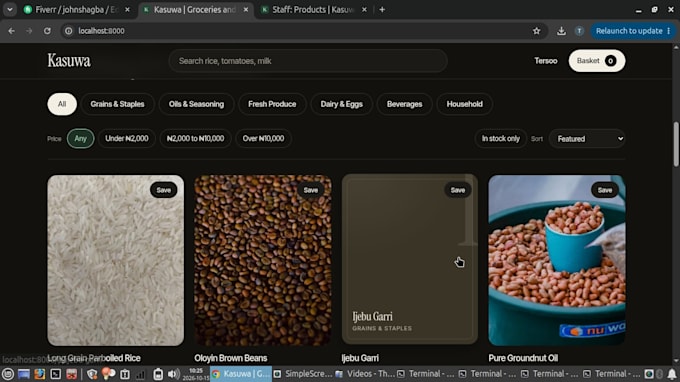Open a new browser tab

[x=382, y=10]
